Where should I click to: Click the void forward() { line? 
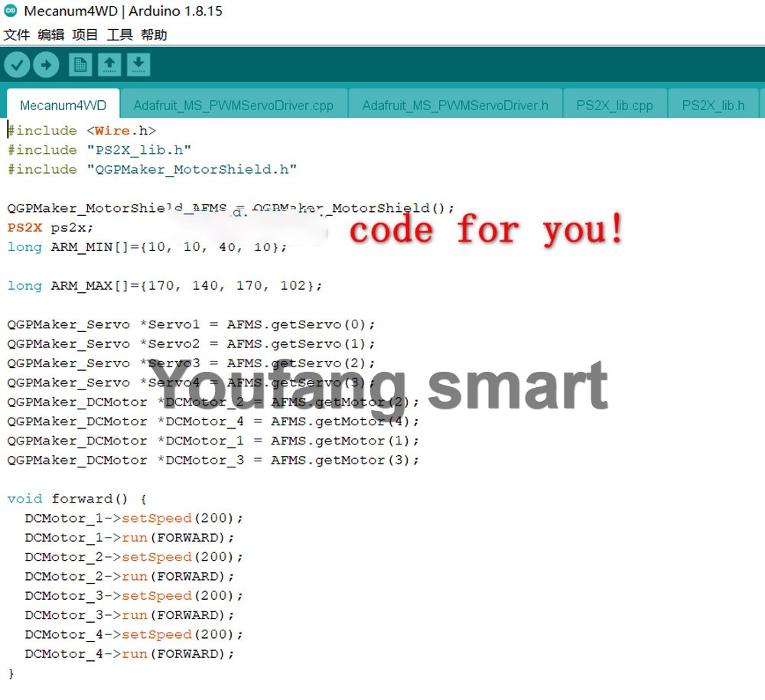coord(77,499)
